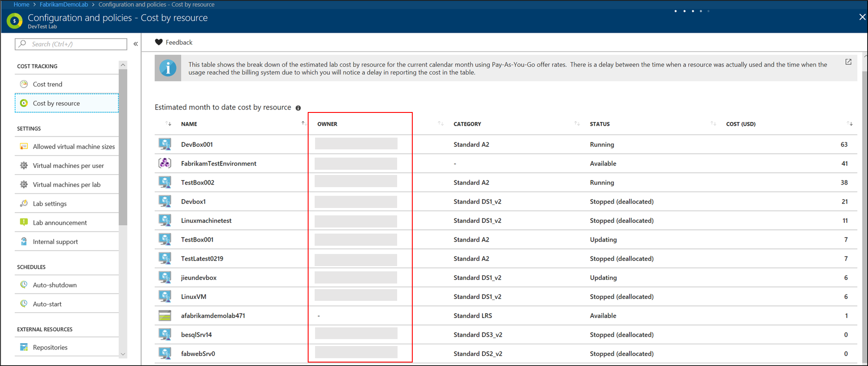This screenshot has height=366, width=868.
Task: Sort by OWNER column header
Action: click(327, 124)
